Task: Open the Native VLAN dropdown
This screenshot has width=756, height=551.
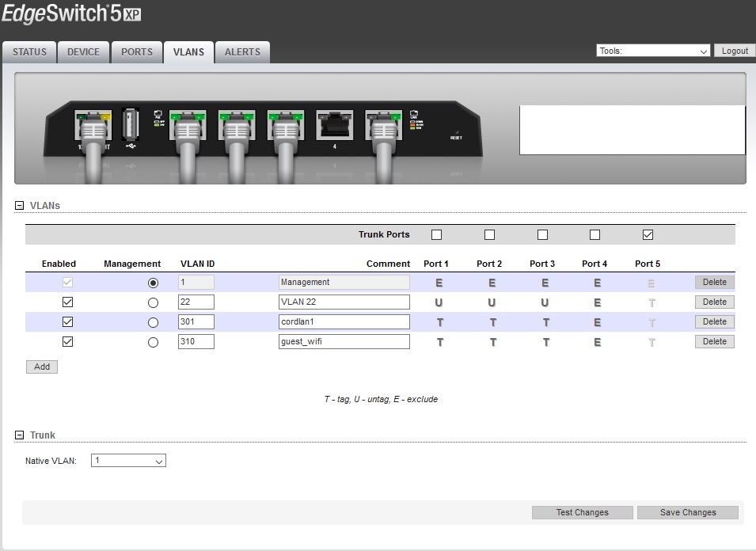Action: pos(128,461)
